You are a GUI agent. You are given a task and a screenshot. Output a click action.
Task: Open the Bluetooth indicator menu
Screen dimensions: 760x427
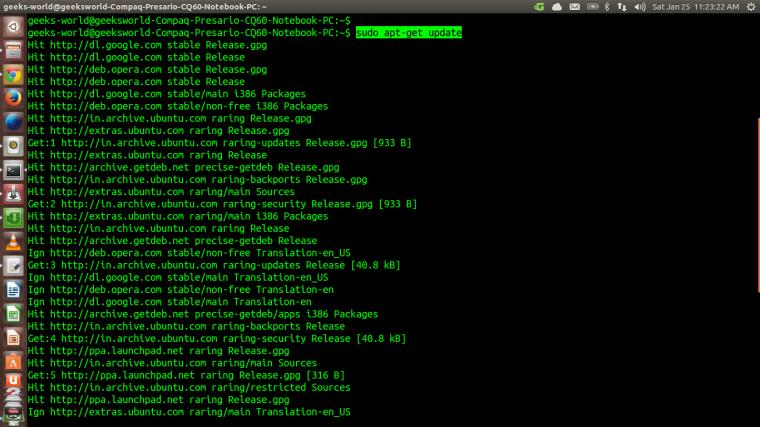click(x=607, y=7)
